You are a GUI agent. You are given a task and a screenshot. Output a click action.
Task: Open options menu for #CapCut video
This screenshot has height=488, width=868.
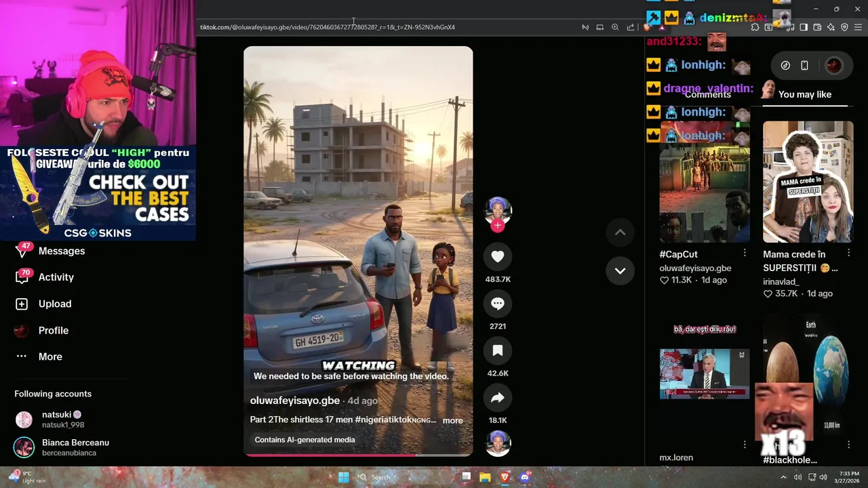745,253
